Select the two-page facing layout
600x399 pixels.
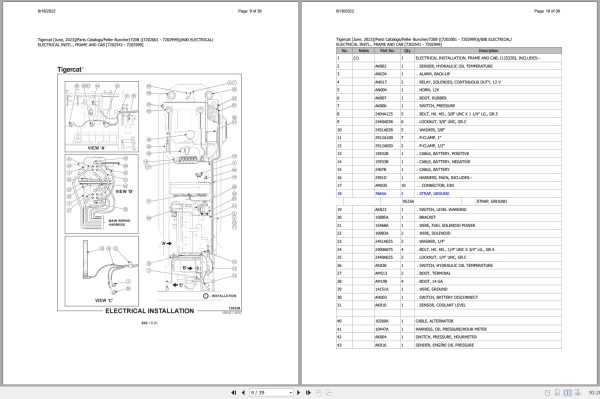(x=567, y=393)
